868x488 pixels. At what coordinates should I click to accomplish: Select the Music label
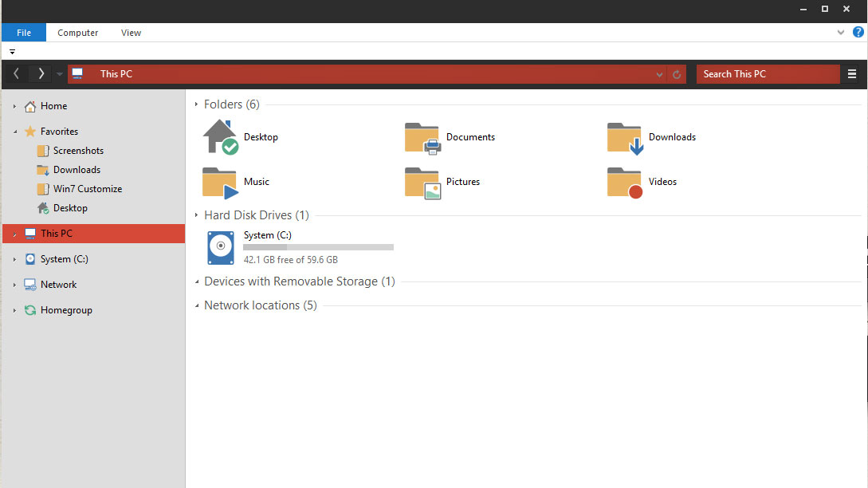pyautogui.click(x=257, y=182)
